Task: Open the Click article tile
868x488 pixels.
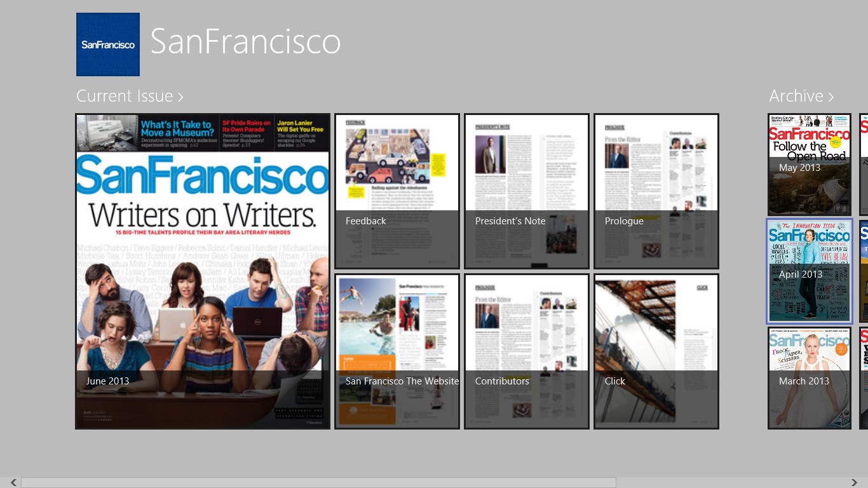Action: click(x=656, y=351)
